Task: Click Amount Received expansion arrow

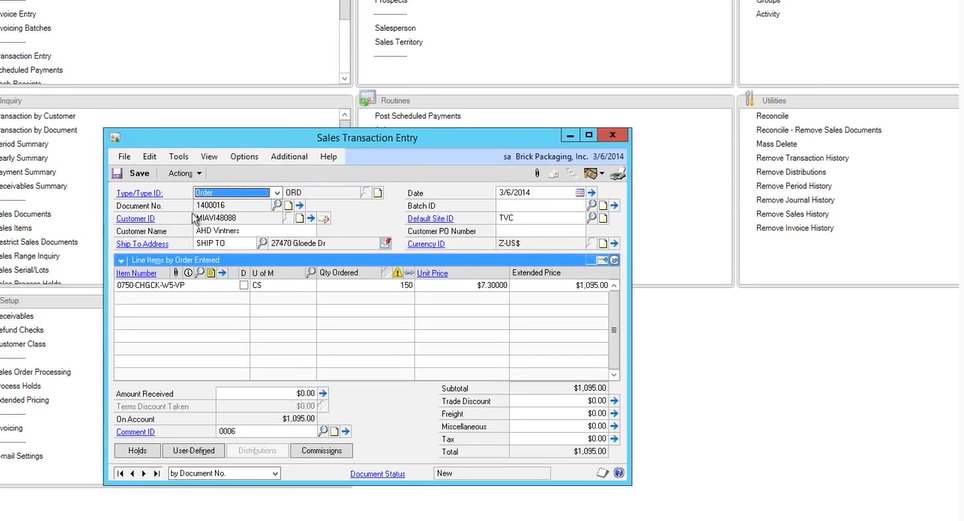Action: pyautogui.click(x=323, y=393)
